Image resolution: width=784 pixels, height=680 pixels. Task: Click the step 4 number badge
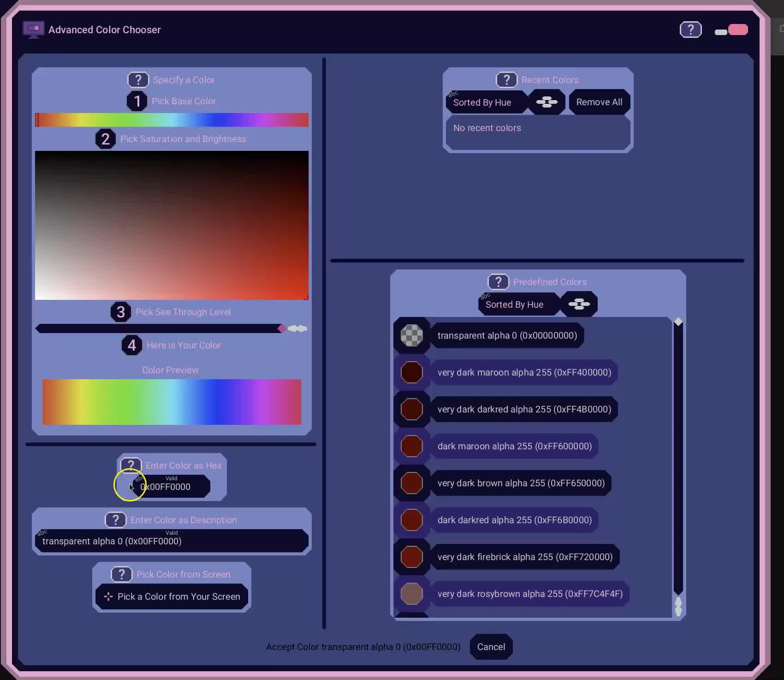[x=131, y=345]
